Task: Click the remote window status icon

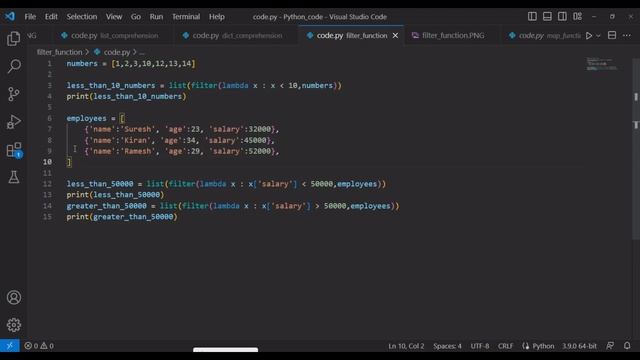Action: click(9, 346)
